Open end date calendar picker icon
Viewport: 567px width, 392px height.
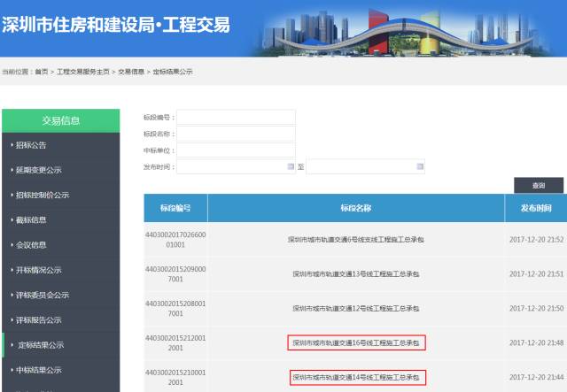tap(420, 166)
